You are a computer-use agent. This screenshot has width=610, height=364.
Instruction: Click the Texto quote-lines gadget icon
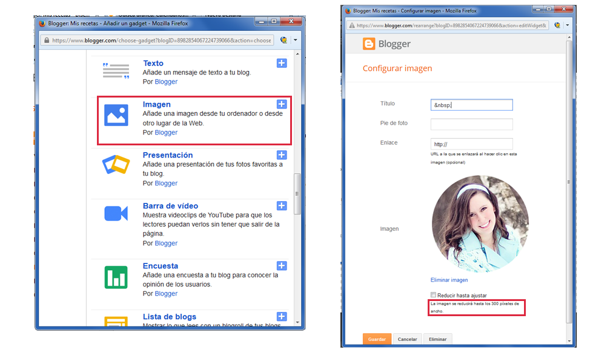coord(116,71)
